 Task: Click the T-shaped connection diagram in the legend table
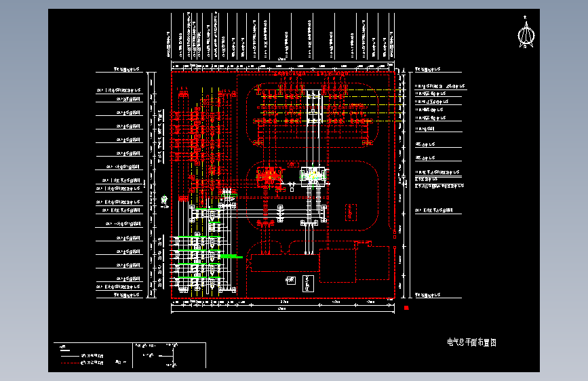(168, 355)
